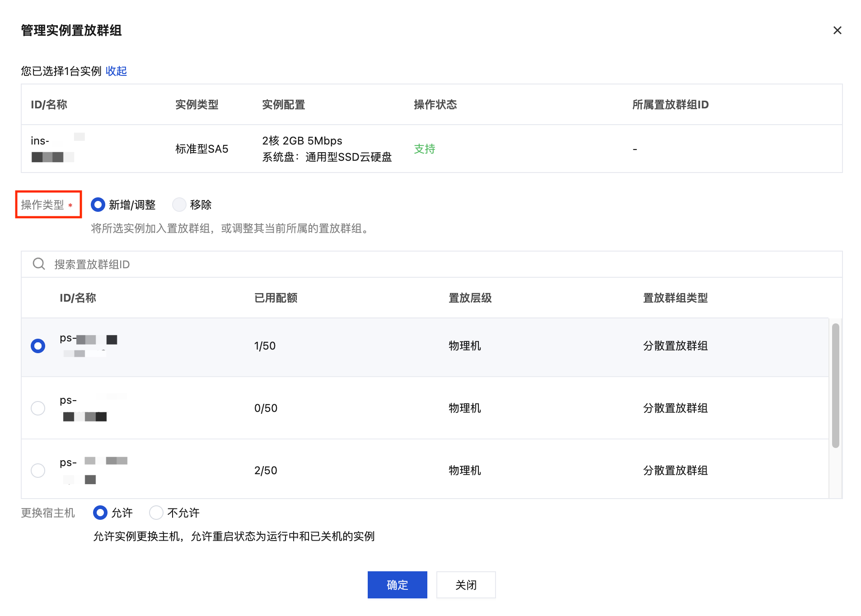Disallow host replacement with 不允许 option

pyautogui.click(x=156, y=513)
